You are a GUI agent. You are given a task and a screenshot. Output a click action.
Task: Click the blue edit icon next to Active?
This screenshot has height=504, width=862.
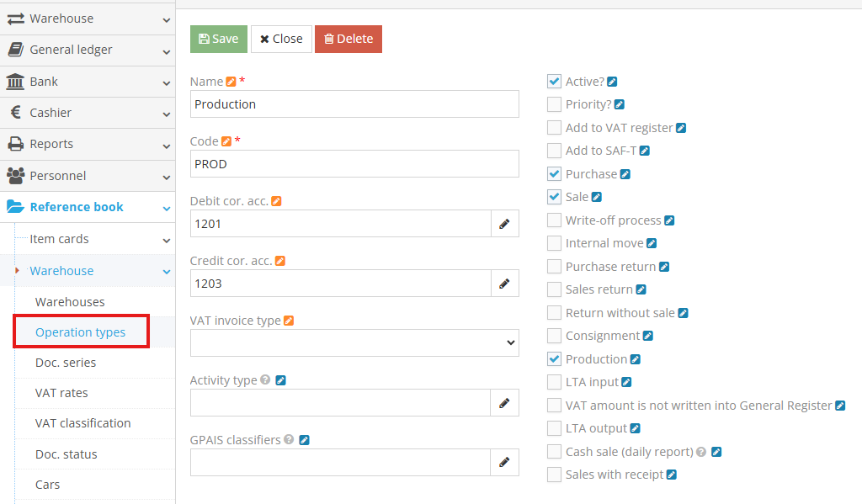(x=613, y=82)
